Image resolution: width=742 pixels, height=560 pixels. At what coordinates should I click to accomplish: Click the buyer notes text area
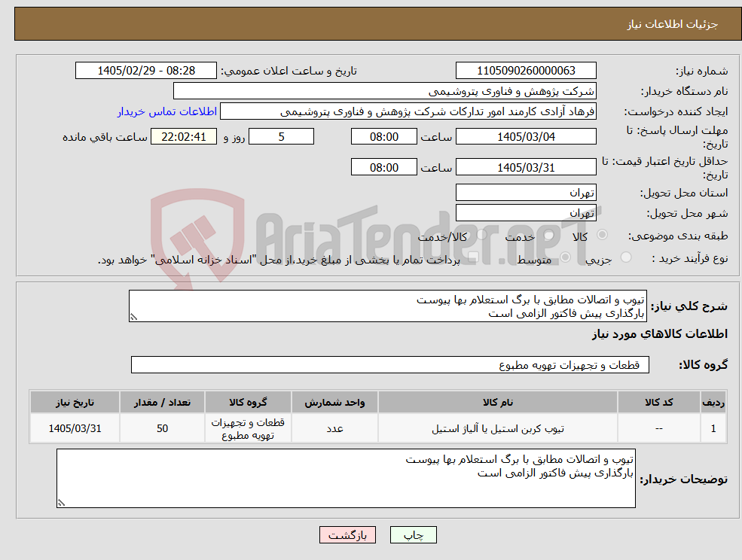pos(346,478)
